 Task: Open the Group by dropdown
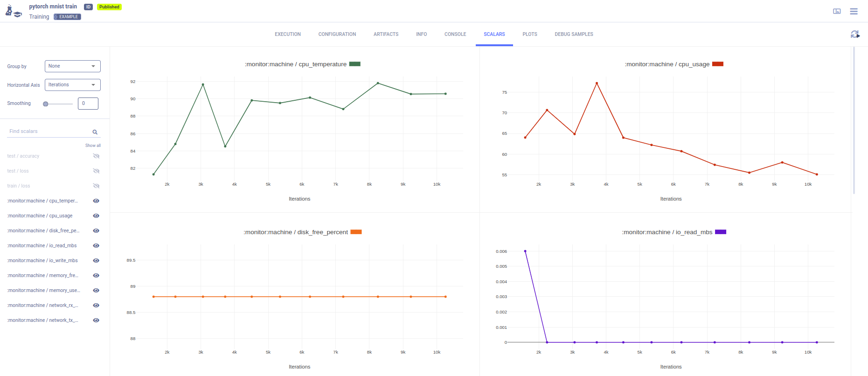click(x=72, y=66)
